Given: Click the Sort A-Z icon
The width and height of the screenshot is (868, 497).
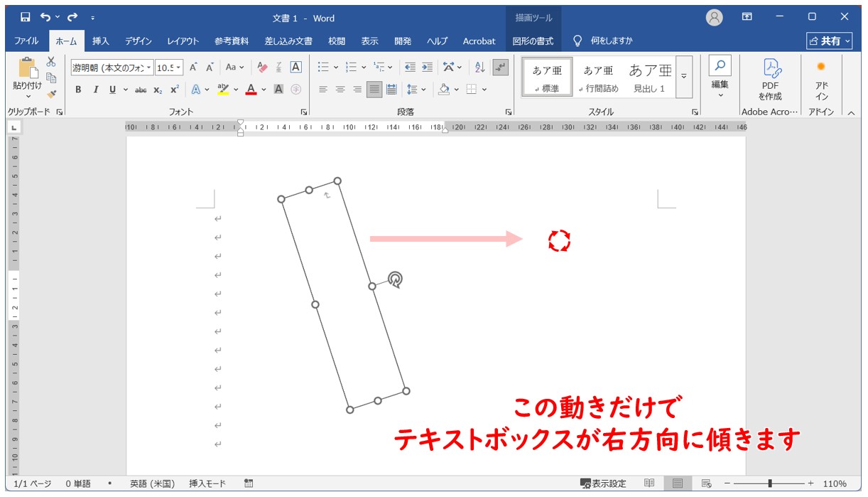Looking at the screenshot, I should click(480, 68).
